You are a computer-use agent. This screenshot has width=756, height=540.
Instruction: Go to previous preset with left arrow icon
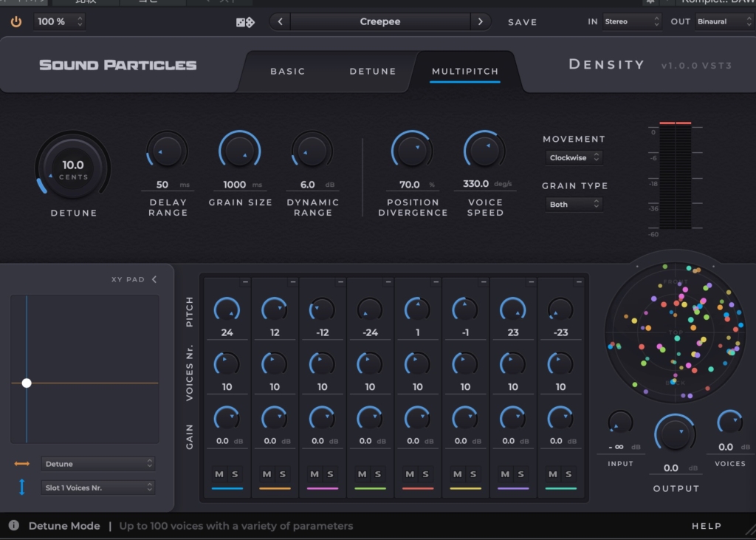click(x=280, y=21)
